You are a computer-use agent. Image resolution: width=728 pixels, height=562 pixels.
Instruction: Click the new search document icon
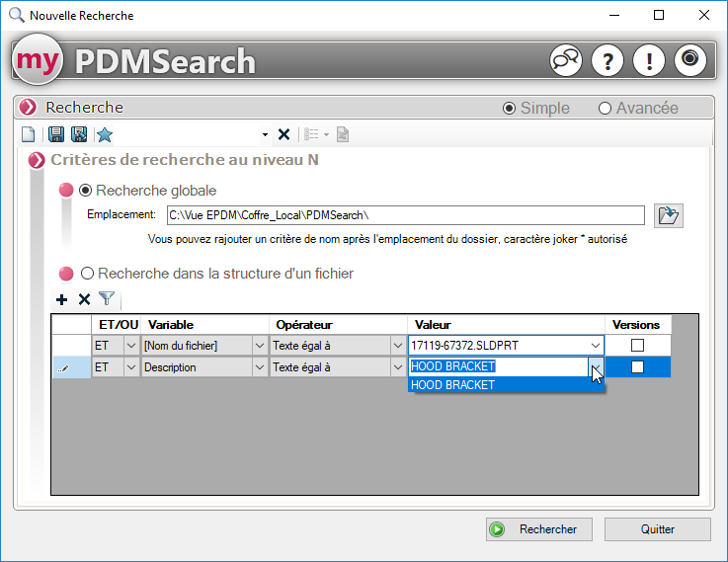29,134
